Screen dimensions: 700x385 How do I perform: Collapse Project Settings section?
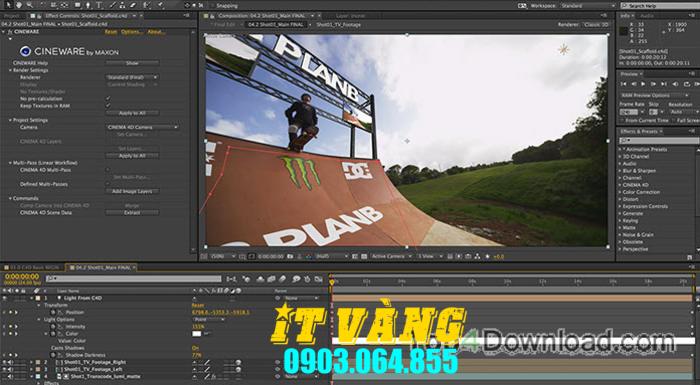10,120
